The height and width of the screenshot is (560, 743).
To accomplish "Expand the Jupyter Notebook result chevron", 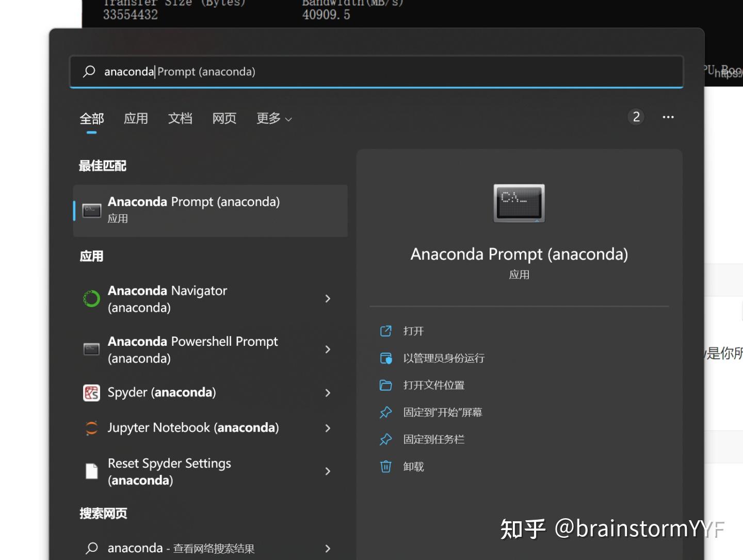I will (328, 428).
